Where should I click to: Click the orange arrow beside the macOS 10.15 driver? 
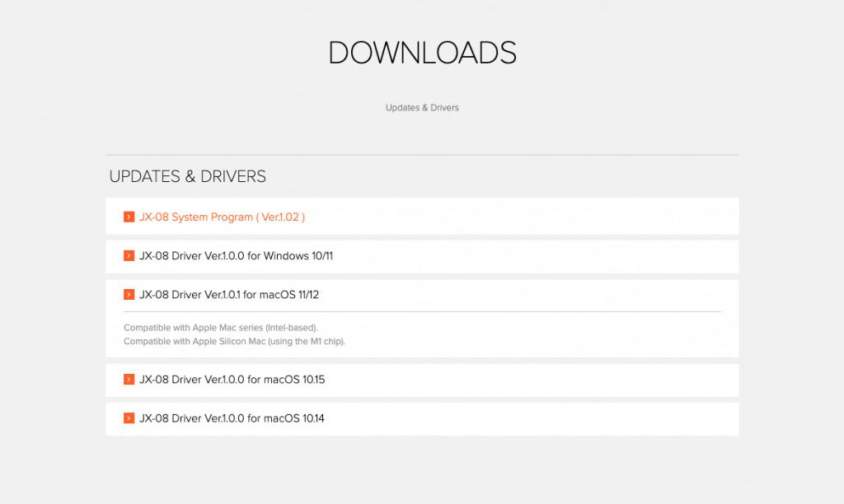(129, 380)
